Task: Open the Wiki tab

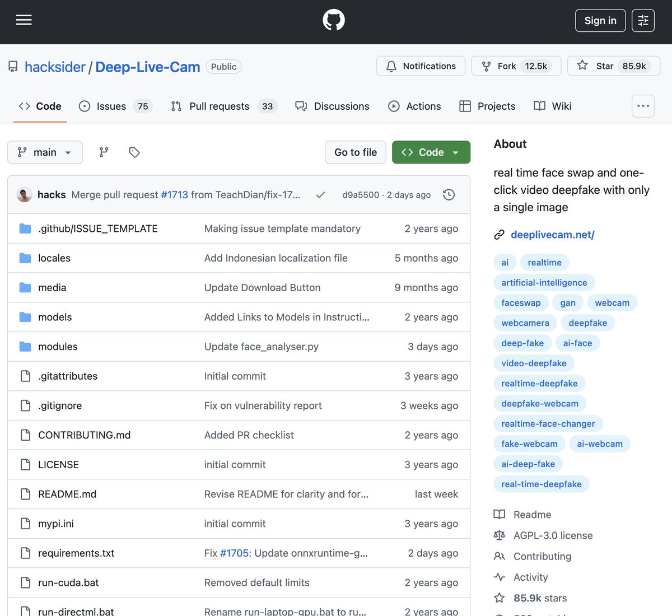Action: pos(553,106)
